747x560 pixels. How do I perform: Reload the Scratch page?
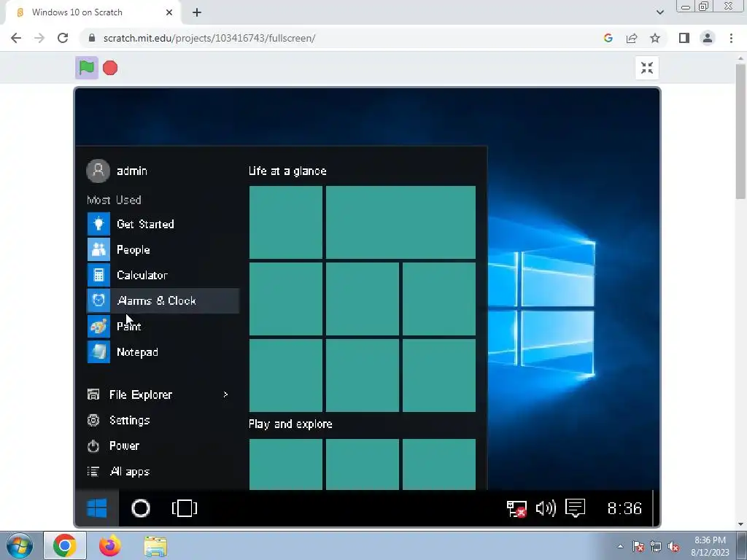(x=63, y=38)
